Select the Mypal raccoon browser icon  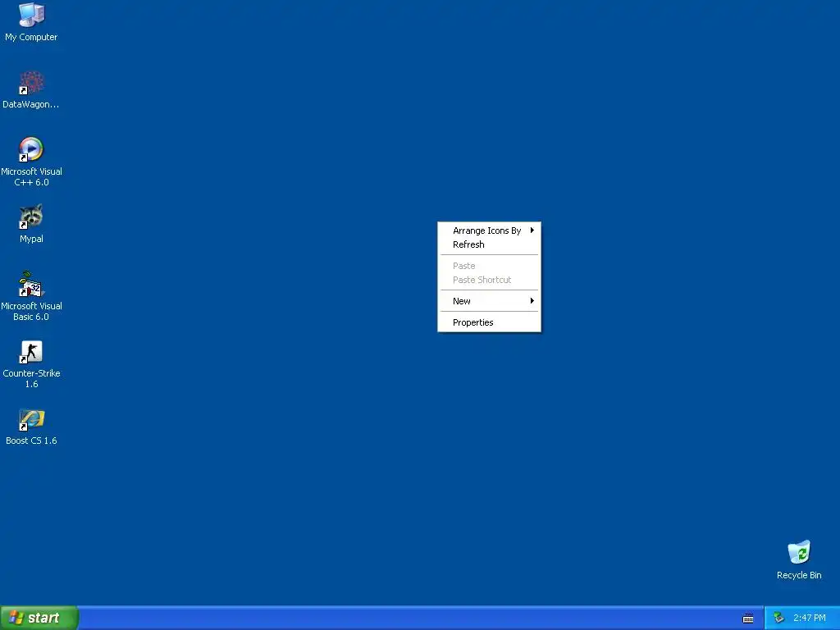pos(31,217)
